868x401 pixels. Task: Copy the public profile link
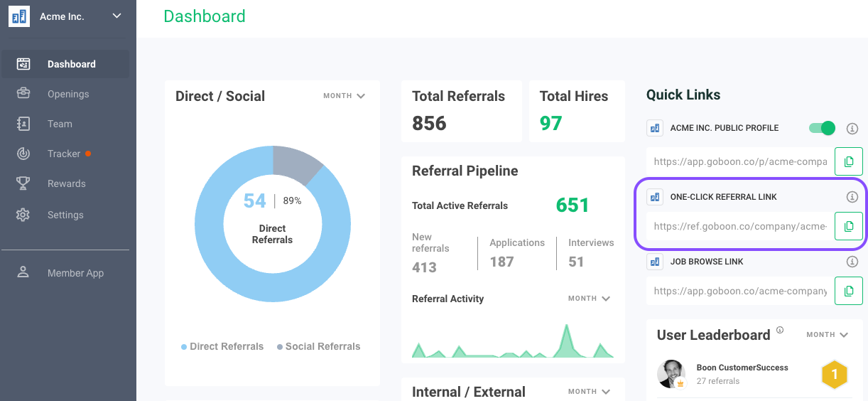pyautogui.click(x=849, y=161)
